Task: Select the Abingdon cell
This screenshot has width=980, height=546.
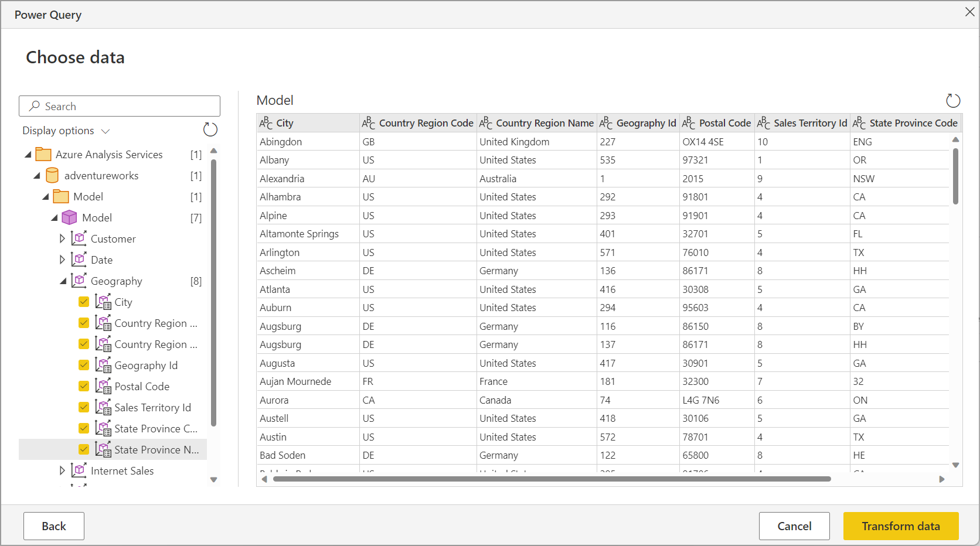Action: coord(308,142)
